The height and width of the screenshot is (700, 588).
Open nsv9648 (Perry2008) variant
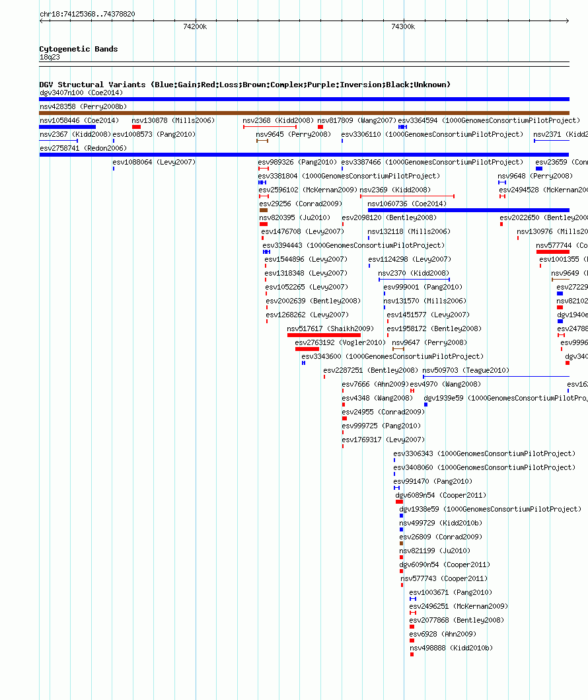535,176
